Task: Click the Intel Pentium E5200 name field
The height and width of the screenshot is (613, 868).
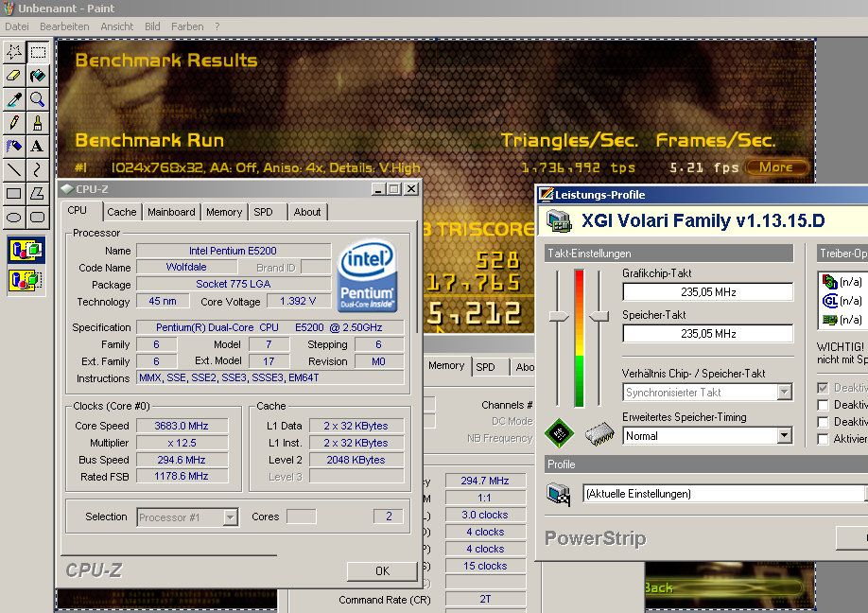Action: [x=233, y=251]
